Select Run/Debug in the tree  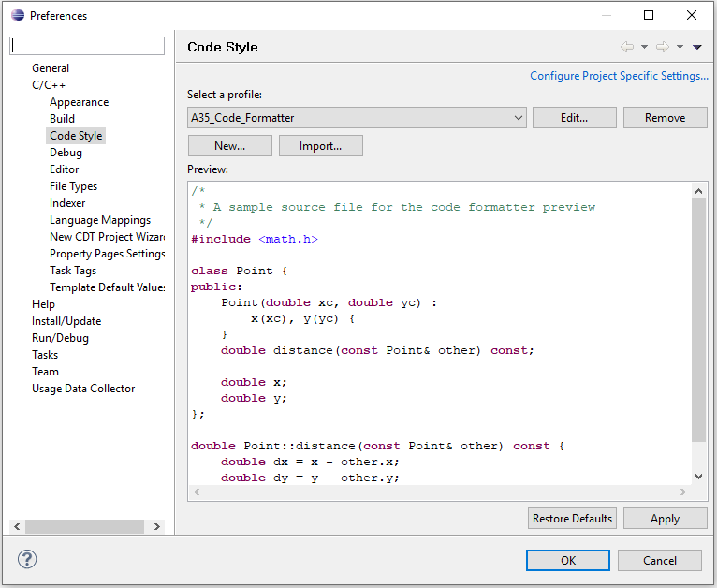point(60,338)
